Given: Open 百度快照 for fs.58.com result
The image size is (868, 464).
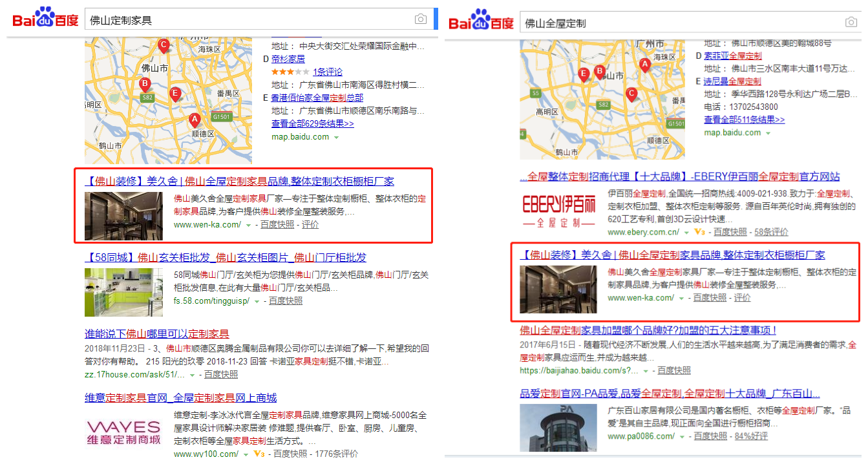Looking at the screenshot, I should click(286, 301).
